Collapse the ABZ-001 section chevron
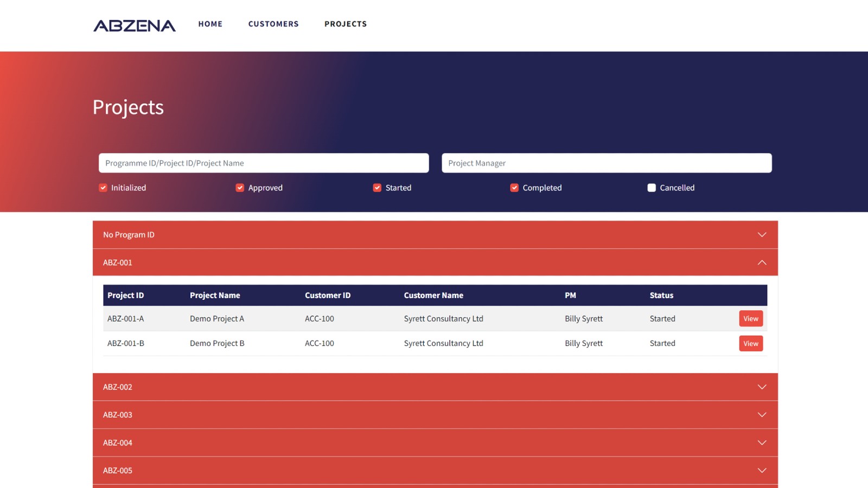 (762, 262)
